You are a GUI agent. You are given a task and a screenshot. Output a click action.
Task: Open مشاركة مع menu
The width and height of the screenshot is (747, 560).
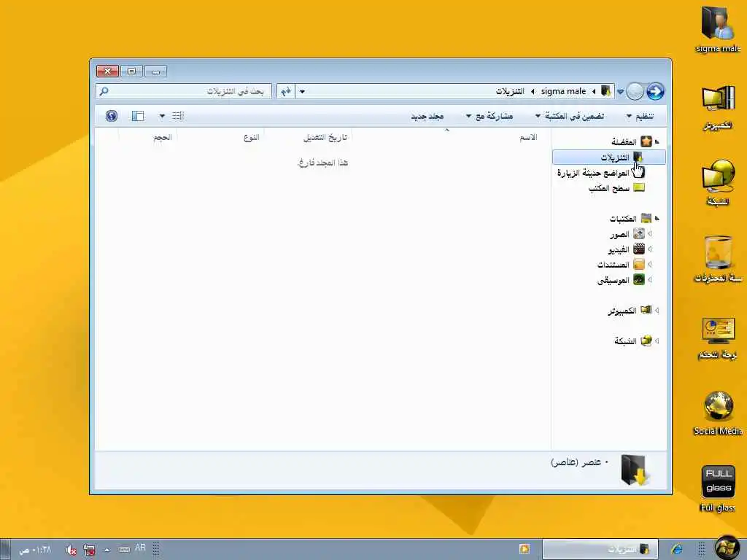point(489,116)
